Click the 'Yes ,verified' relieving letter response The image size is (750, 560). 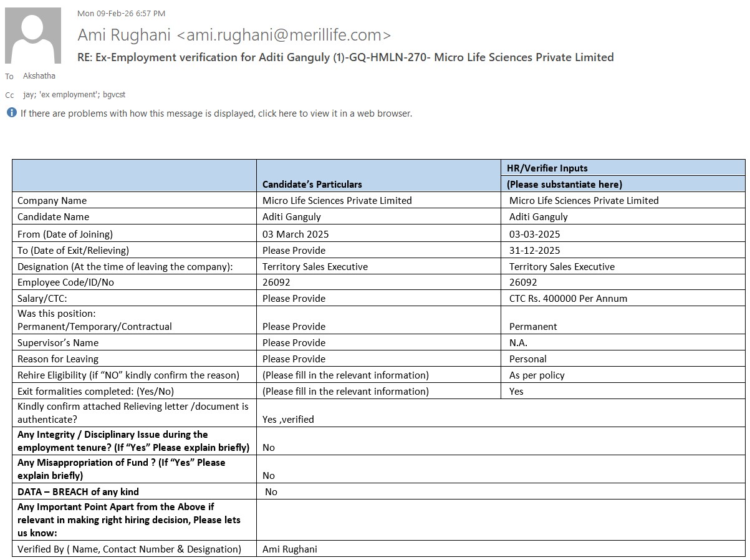pyautogui.click(x=288, y=419)
